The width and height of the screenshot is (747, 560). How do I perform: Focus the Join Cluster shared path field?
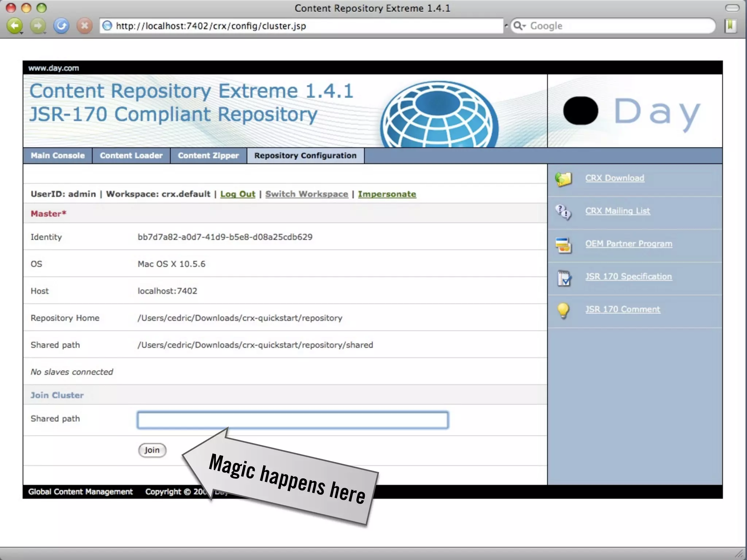[293, 420]
